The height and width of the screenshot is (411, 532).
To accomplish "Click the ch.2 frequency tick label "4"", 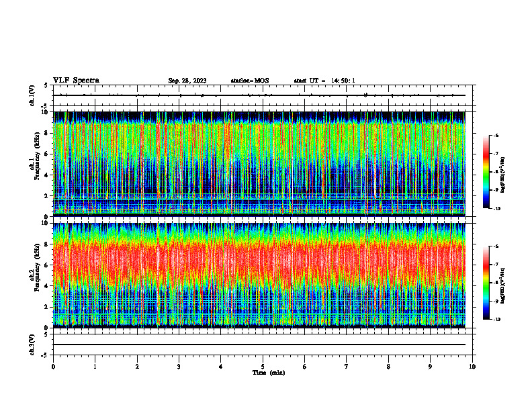I will pos(47,286).
